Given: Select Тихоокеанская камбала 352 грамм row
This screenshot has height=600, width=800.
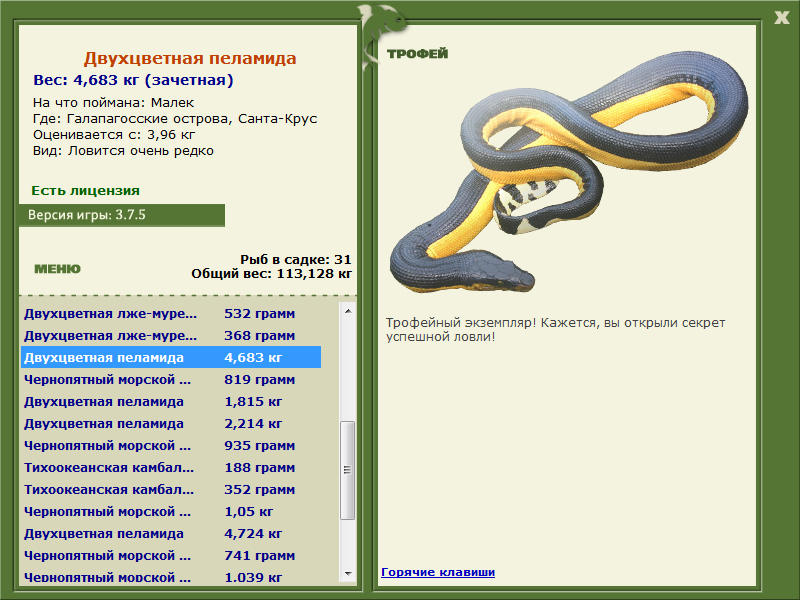Looking at the screenshot, I should [x=171, y=489].
